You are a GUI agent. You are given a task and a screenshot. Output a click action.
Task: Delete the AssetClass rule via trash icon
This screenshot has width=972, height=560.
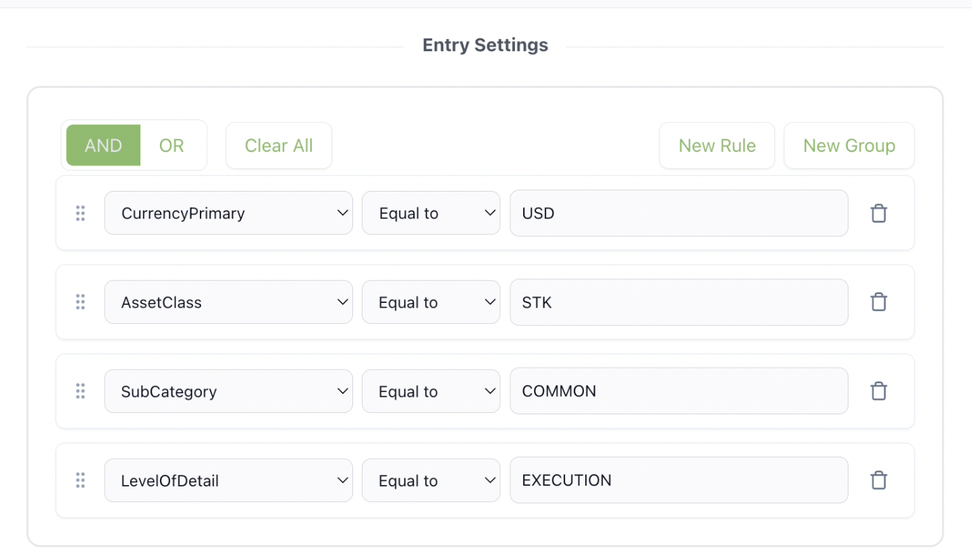(x=878, y=302)
